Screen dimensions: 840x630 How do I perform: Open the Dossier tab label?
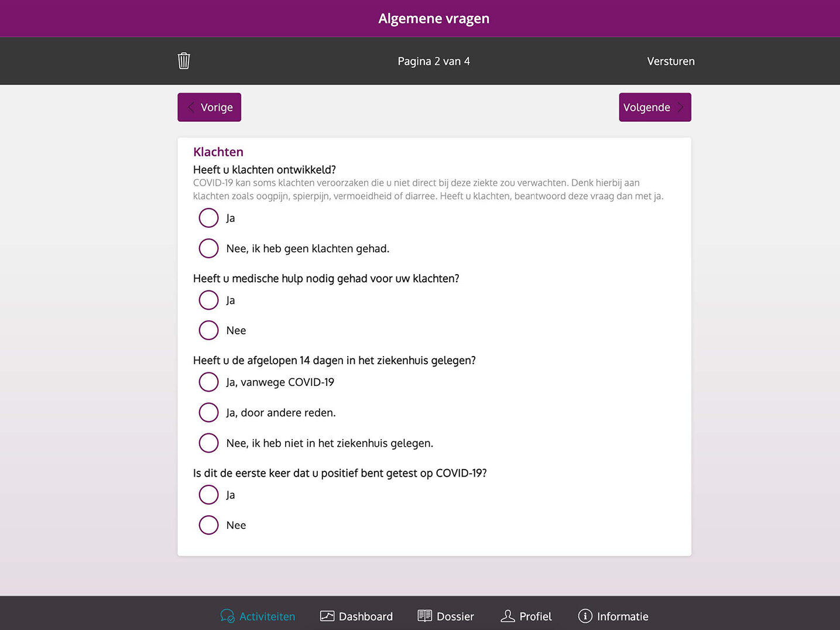click(x=455, y=617)
